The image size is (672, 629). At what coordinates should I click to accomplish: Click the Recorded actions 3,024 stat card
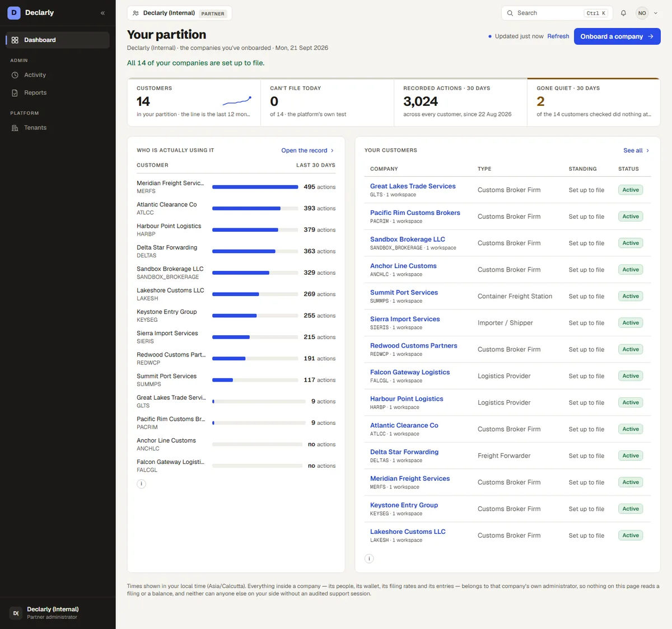click(x=460, y=102)
